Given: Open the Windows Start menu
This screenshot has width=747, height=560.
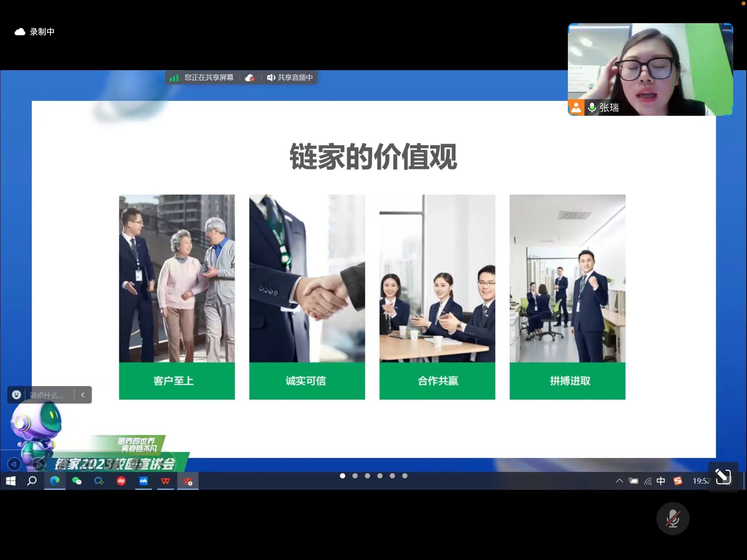Looking at the screenshot, I should (11, 481).
